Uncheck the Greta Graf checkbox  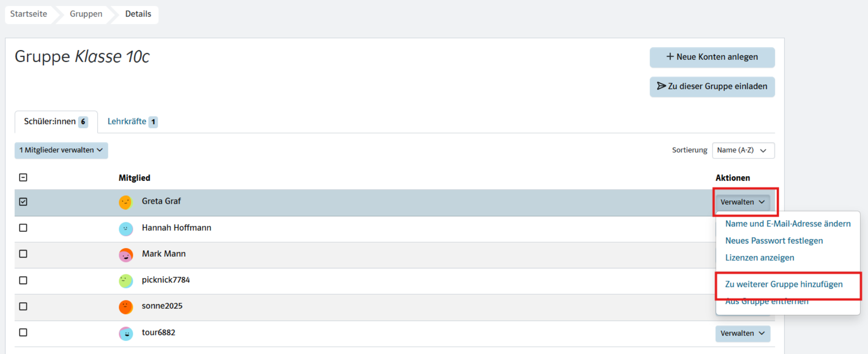(23, 201)
